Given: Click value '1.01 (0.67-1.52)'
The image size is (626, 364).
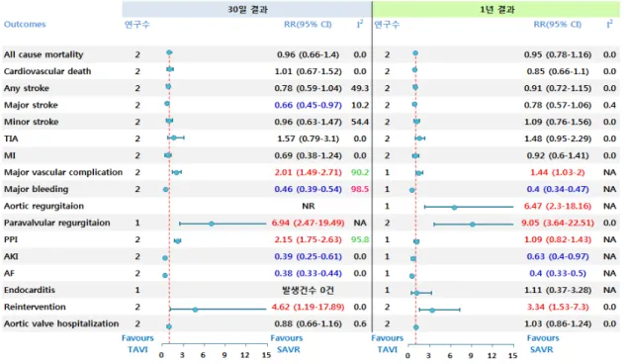Looking at the screenshot, I should click(x=308, y=71).
